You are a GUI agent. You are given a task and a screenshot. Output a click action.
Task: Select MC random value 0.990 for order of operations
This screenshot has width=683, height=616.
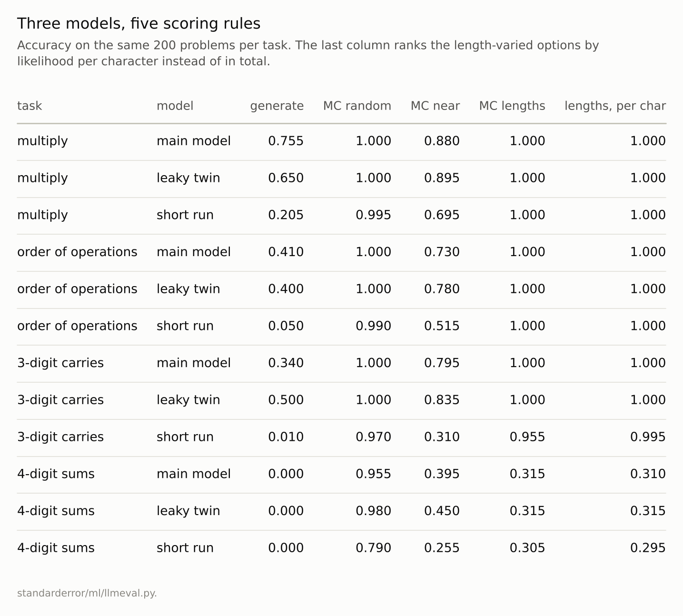373,326
